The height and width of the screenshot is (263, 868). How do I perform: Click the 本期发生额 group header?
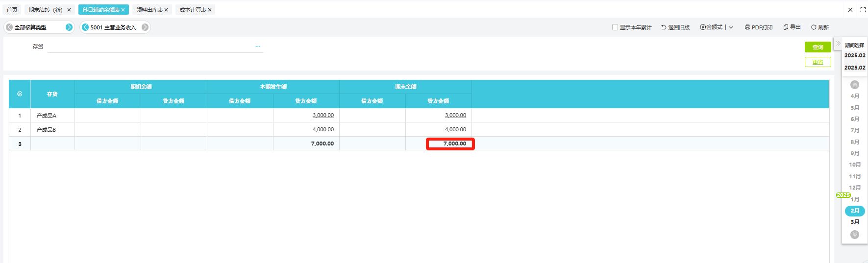(273, 87)
